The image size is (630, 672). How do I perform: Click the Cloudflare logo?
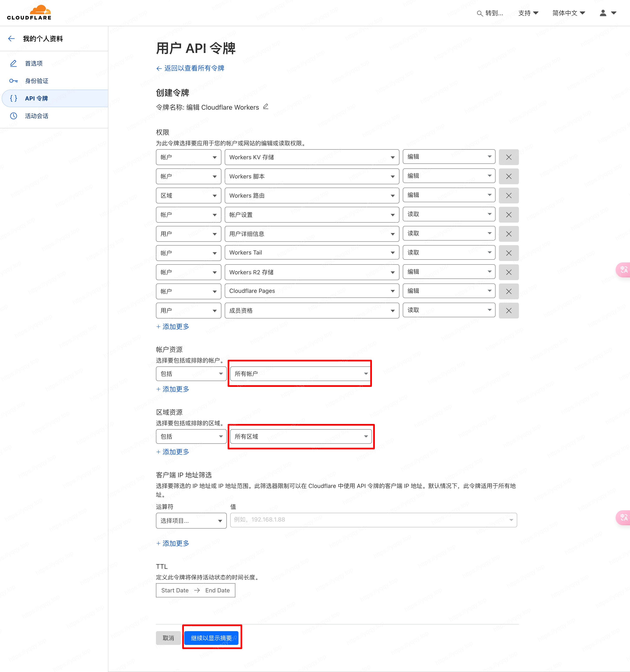click(x=29, y=13)
